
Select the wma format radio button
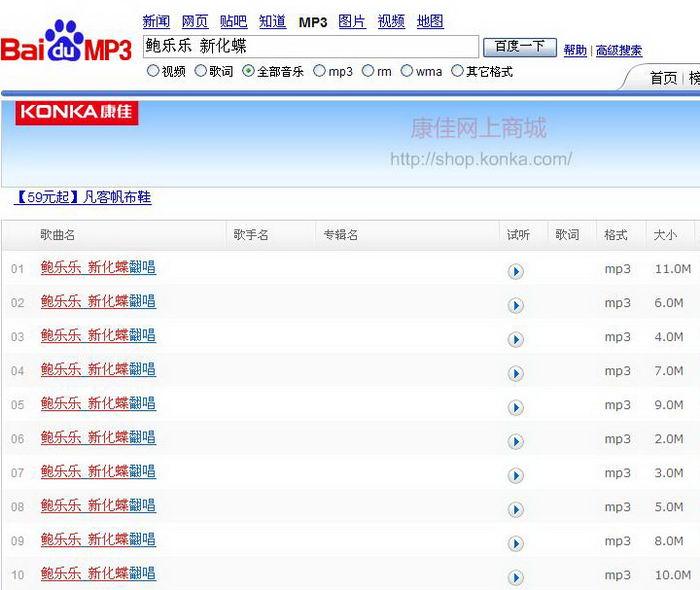pos(407,71)
